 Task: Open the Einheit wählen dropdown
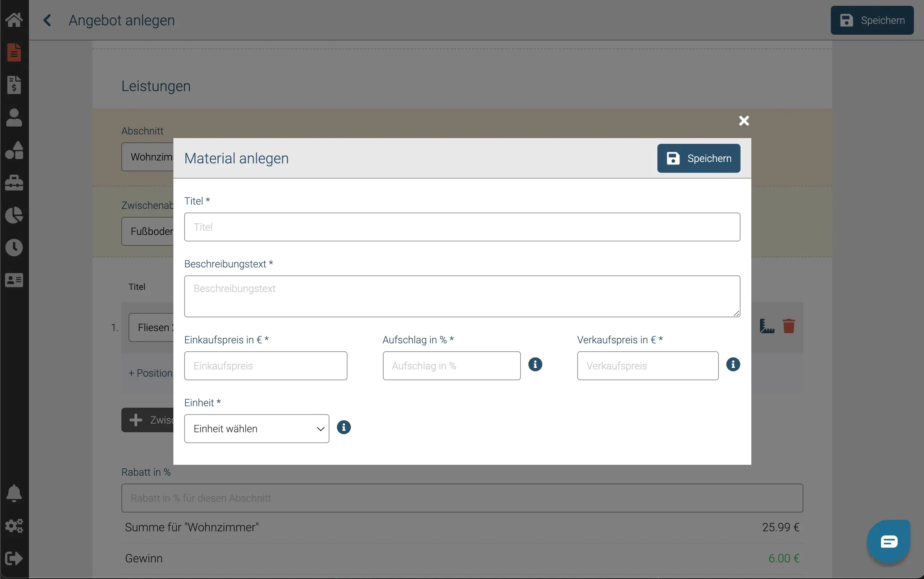(257, 428)
